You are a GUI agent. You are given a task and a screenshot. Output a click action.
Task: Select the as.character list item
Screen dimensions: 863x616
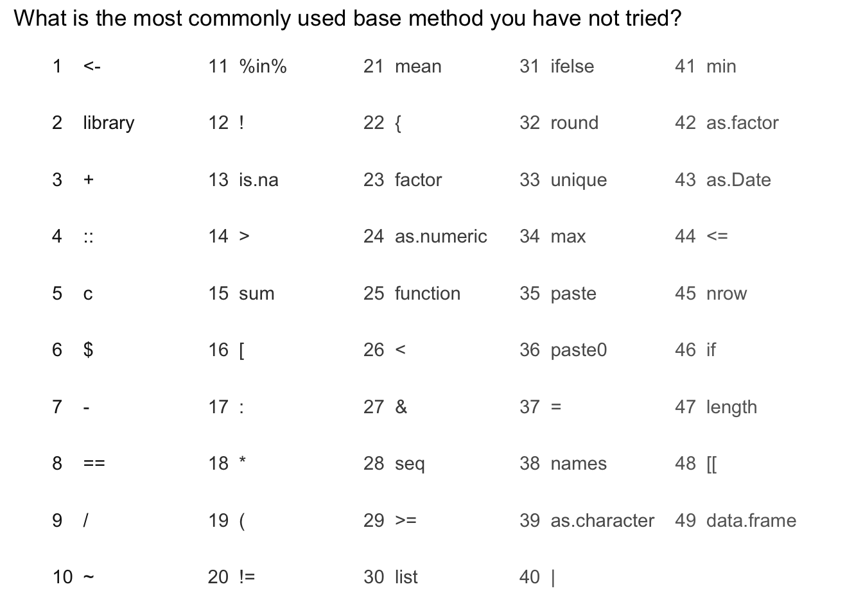602,520
